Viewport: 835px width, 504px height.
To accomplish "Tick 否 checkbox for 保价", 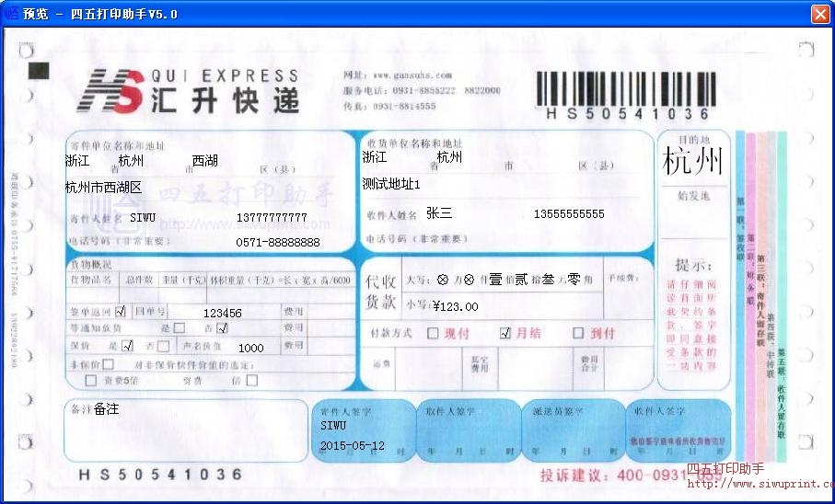I will tap(164, 347).
